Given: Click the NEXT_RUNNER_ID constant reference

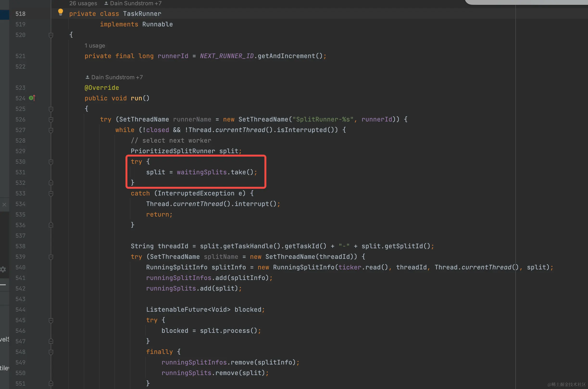Looking at the screenshot, I should 226,56.
